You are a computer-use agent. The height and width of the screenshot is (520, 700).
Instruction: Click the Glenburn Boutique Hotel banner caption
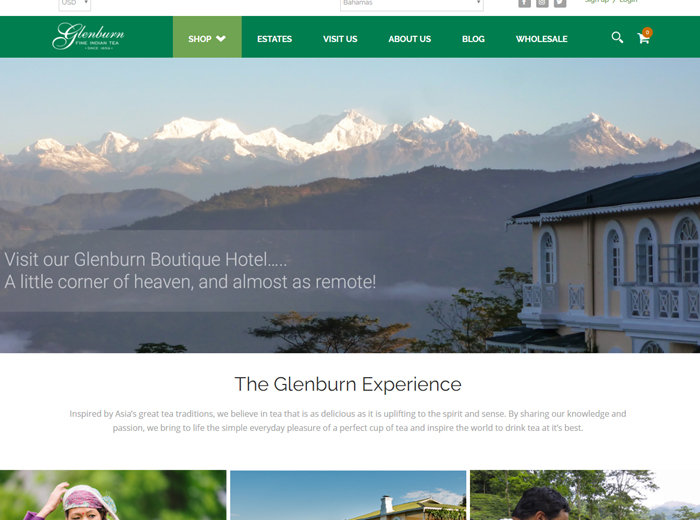[x=190, y=270]
